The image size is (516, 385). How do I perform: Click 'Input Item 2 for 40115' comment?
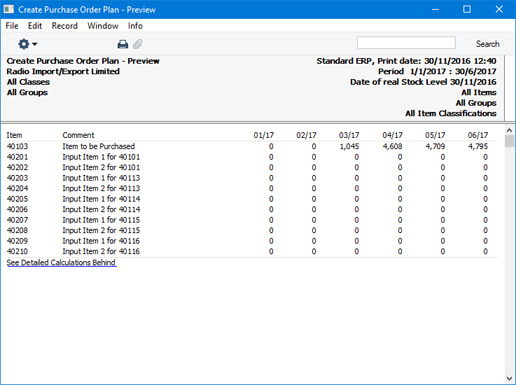point(101,230)
